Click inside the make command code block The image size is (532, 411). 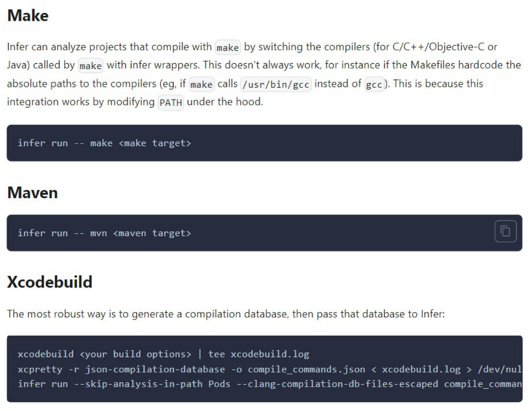(266, 143)
